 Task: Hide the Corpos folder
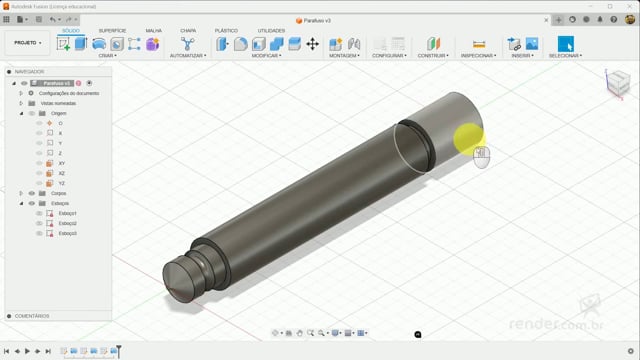(32, 193)
